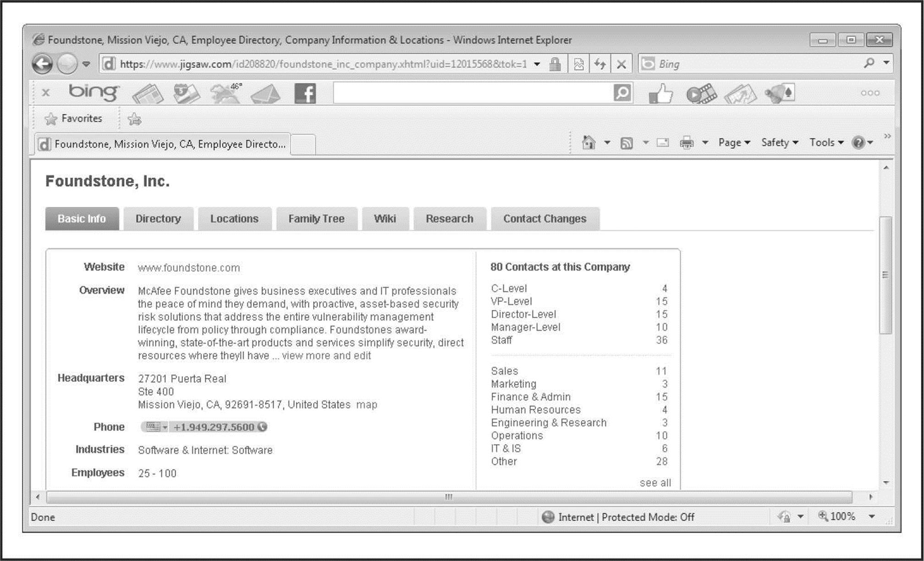Stop loading with the X icon
The height and width of the screenshot is (561, 924).
click(x=621, y=64)
